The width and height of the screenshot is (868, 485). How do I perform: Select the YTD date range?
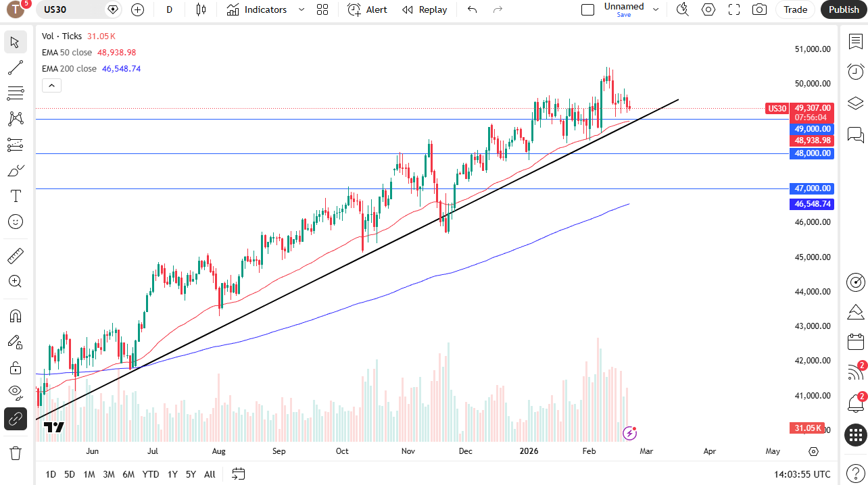pyautogui.click(x=151, y=474)
